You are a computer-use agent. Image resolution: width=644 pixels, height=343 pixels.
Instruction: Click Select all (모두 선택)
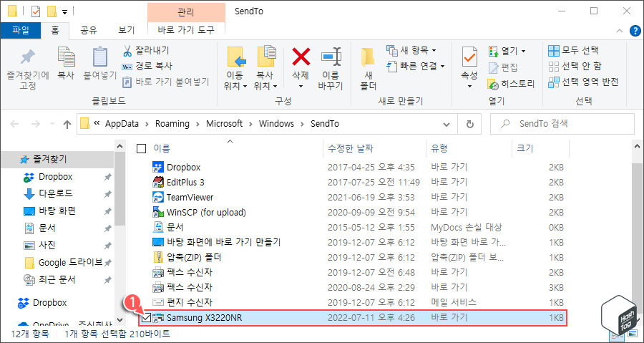click(573, 51)
